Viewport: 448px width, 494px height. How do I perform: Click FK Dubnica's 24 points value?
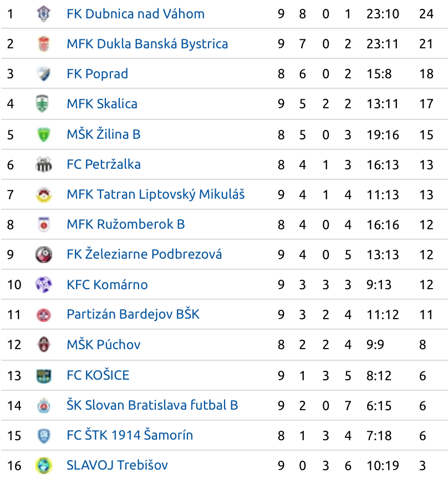[426, 14]
